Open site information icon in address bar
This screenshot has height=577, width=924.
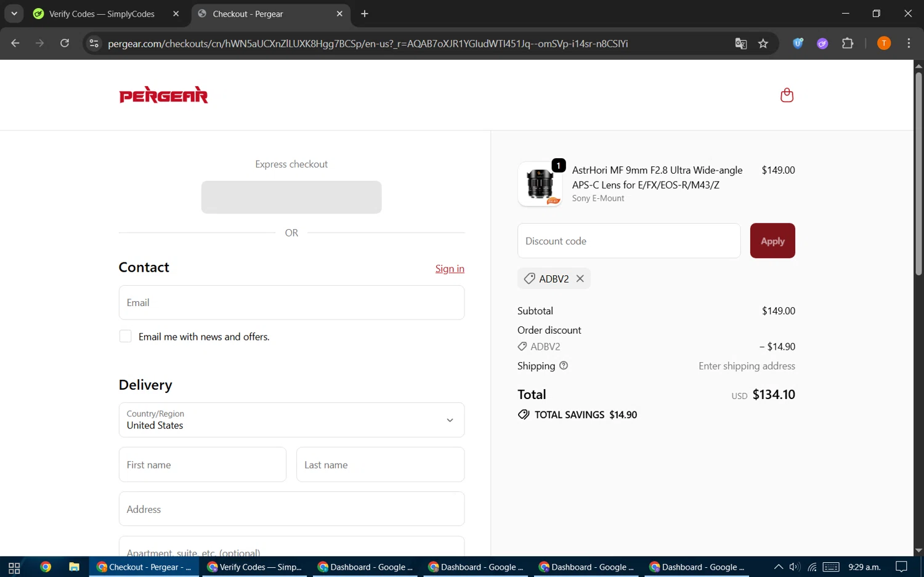pyautogui.click(x=94, y=43)
